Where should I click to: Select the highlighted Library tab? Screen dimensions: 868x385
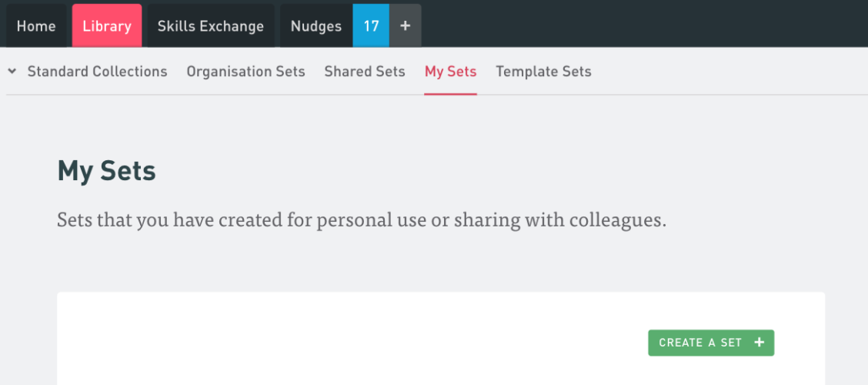click(107, 26)
